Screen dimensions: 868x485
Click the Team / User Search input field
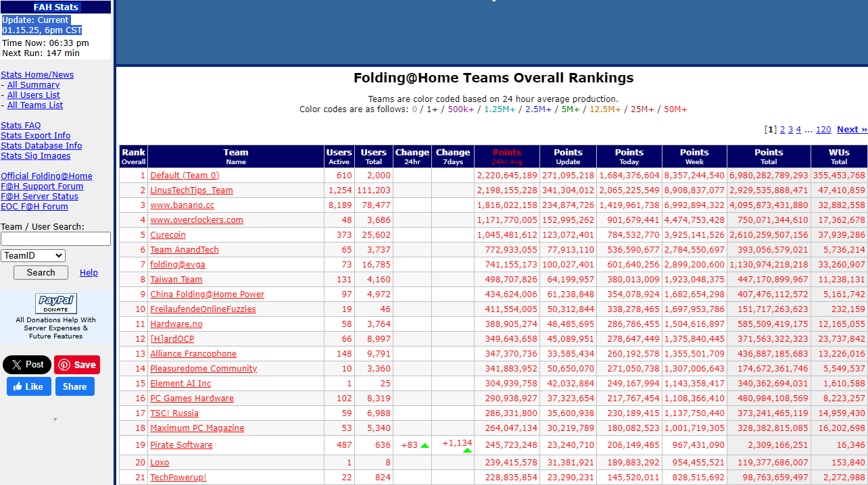coord(55,239)
